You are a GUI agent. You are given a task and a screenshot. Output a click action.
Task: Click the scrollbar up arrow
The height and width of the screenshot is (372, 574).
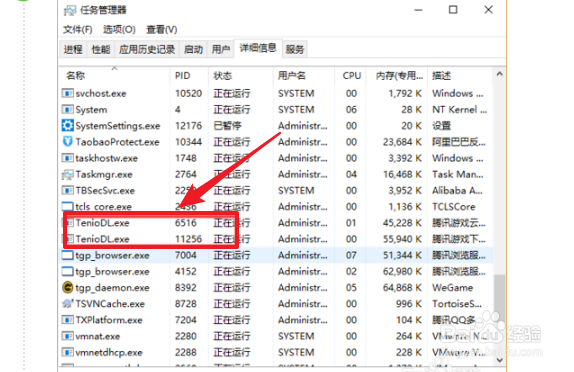(x=500, y=74)
